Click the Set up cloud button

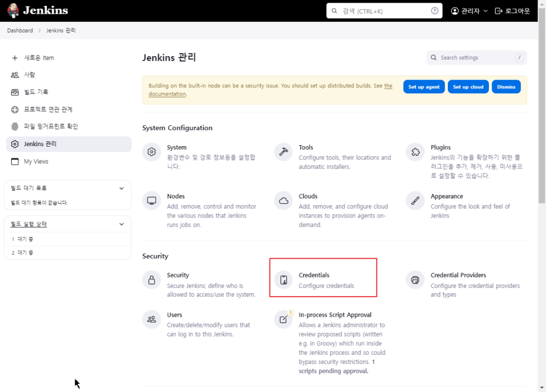(468, 87)
